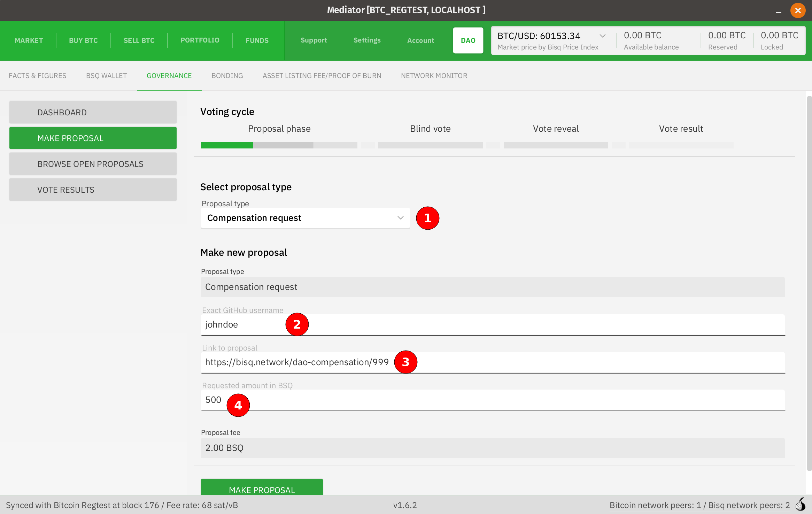
Task: Click the red marker number 1
Action: click(427, 218)
